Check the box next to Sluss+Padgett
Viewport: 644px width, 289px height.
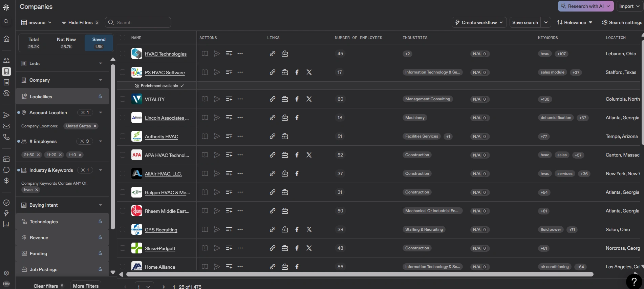123,248
